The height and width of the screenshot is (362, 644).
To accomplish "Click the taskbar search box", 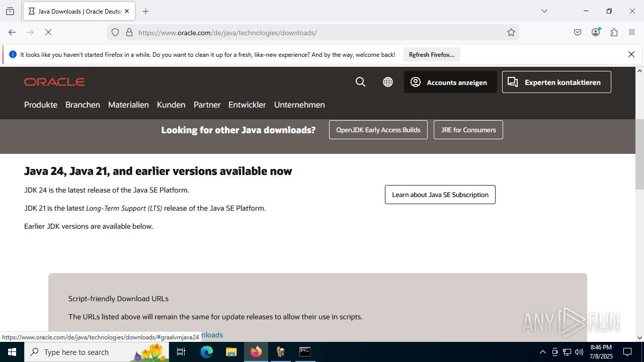I will click(97, 352).
